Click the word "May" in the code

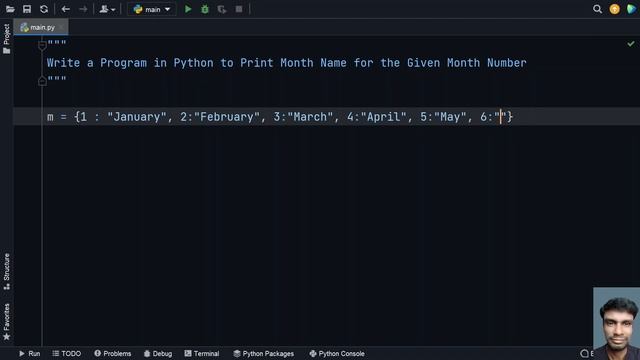pyautogui.click(x=450, y=117)
